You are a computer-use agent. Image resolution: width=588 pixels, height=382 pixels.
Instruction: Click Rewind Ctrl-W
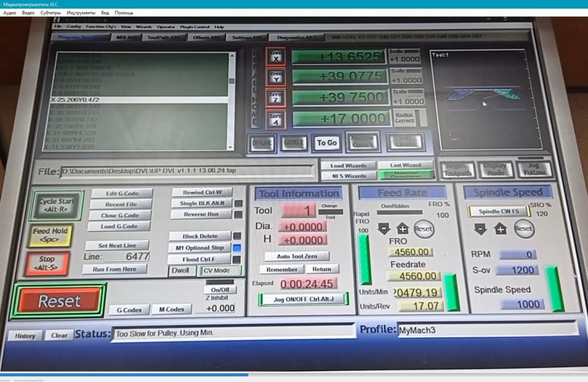point(201,193)
